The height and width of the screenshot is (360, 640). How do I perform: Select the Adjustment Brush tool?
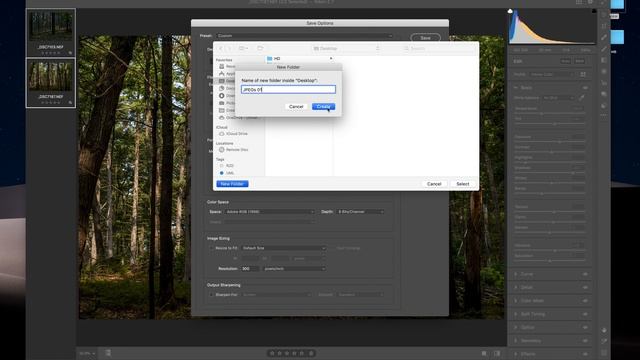[604, 49]
